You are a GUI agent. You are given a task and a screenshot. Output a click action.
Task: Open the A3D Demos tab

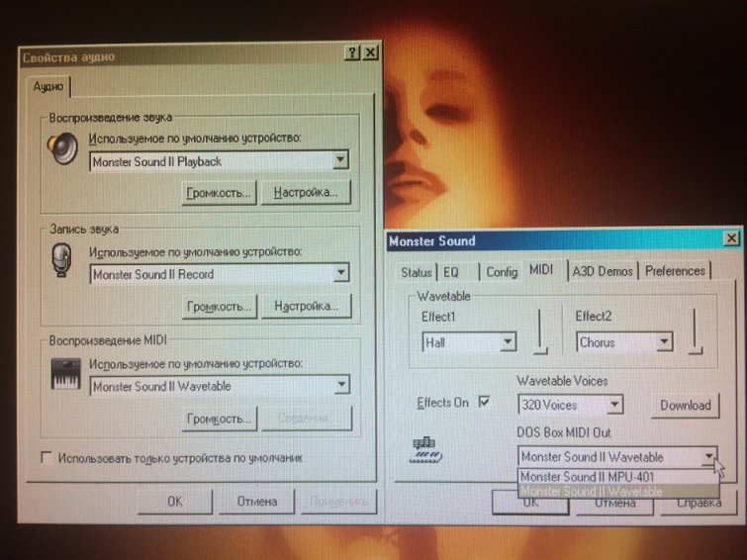point(603,271)
